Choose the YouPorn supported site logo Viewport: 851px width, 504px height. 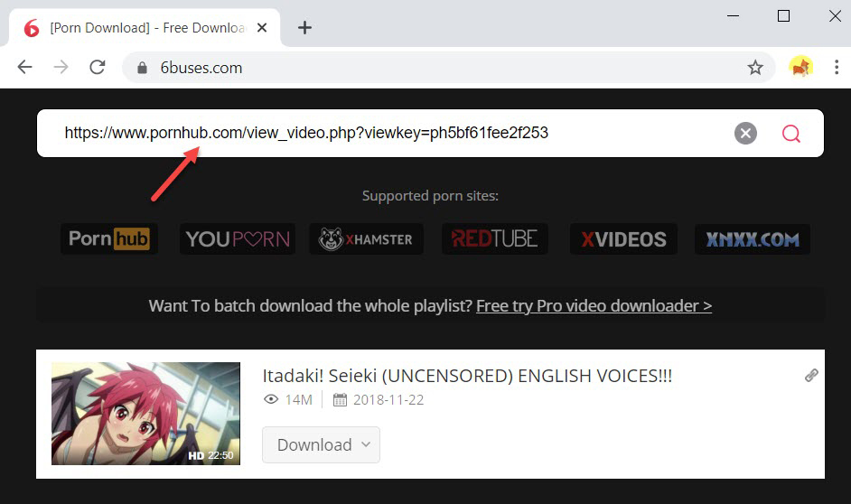click(x=238, y=238)
